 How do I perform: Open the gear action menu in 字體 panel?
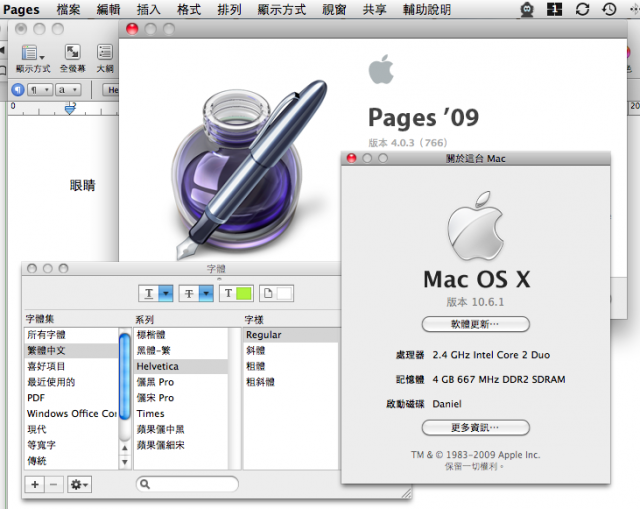click(79, 485)
